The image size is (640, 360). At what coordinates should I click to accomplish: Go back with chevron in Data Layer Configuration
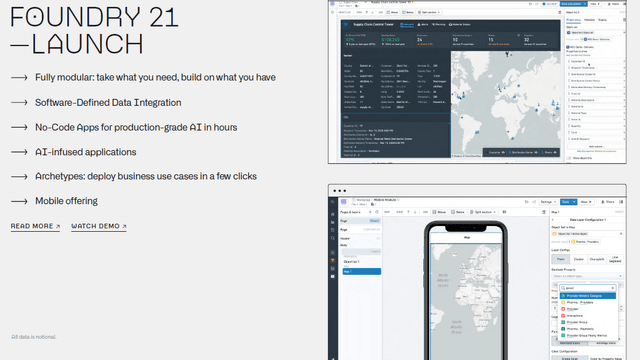[553, 220]
